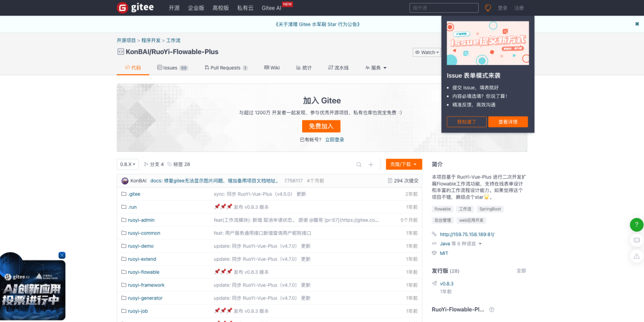Switch to the Issues tab
Screen dimensions: 644x322
tap(172, 68)
